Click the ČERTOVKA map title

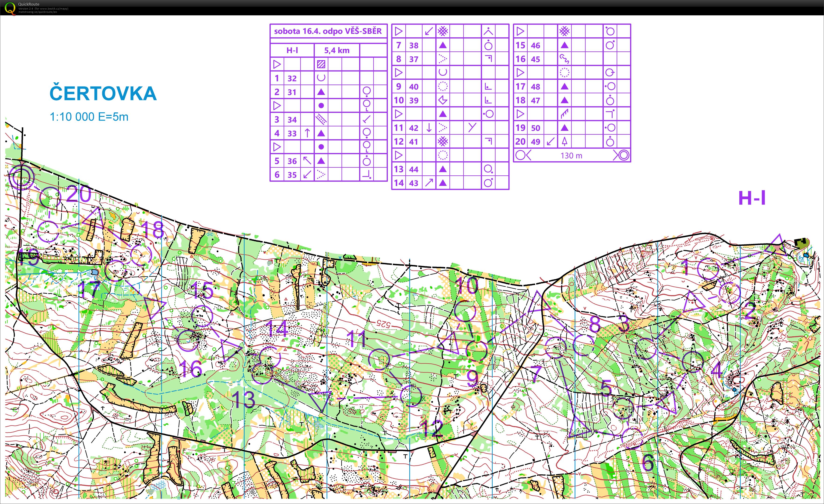(103, 93)
